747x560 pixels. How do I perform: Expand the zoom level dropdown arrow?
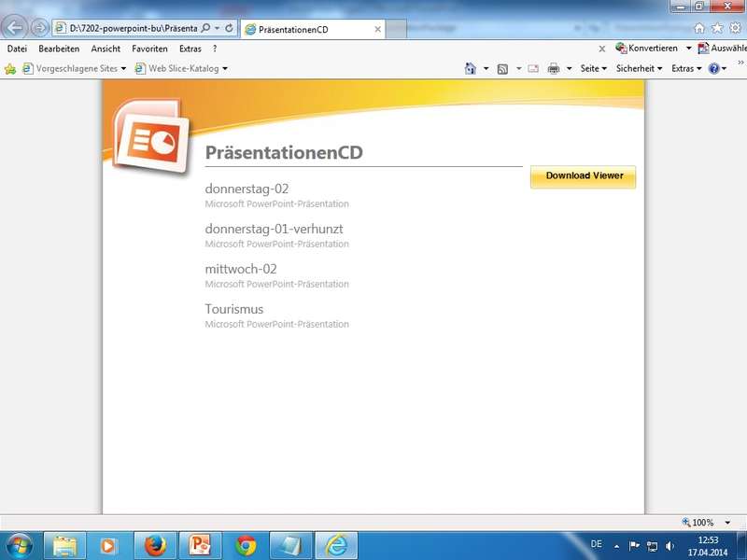tap(727, 523)
